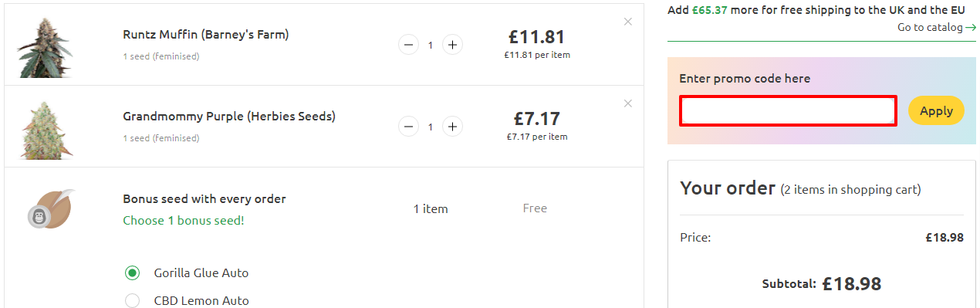
Task: Click the Gorilla Glue Auto label
Action: tap(201, 273)
